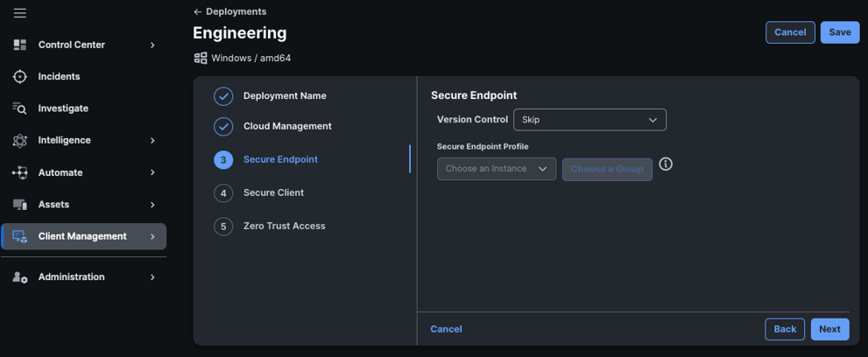The height and width of the screenshot is (357, 868).
Task: Click the Next button
Action: click(x=829, y=329)
